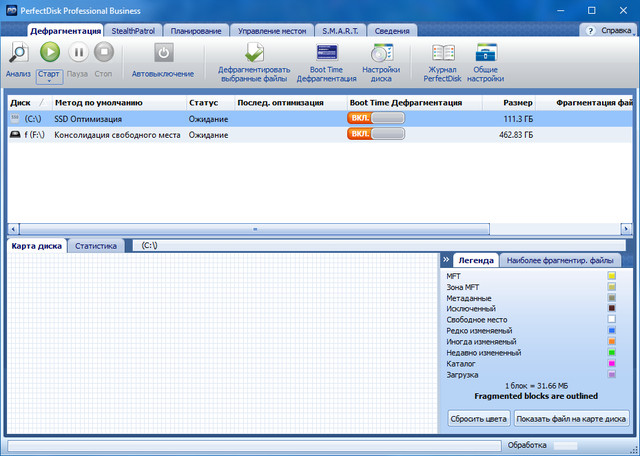
Task: Click the Автовыключение power icon
Action: [163, 52]
